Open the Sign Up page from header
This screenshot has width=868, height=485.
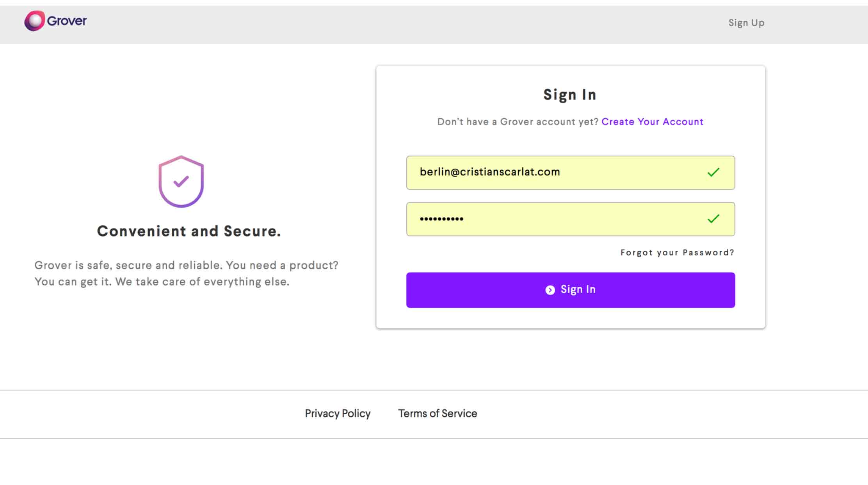tap(746, 23)
